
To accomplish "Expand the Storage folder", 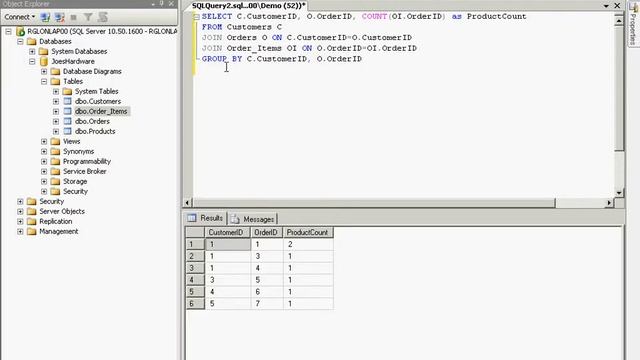I will coord(44,182).
